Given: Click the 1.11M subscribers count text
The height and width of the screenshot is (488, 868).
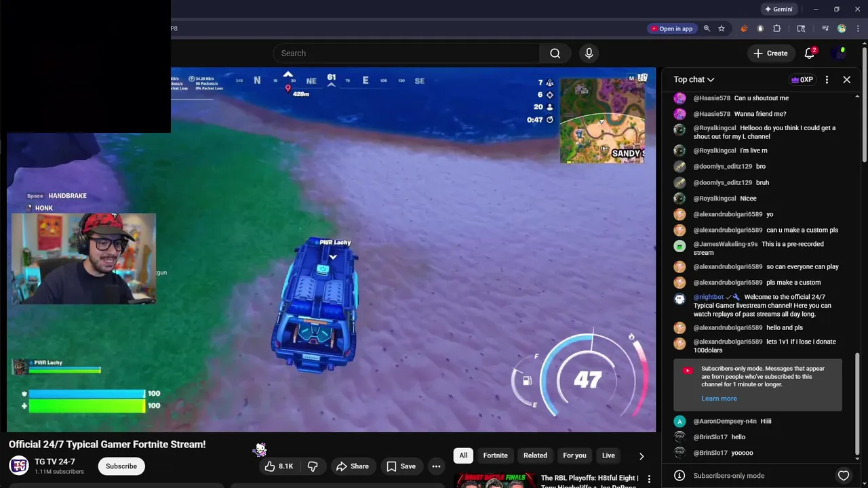Looking at the screenshot, I should click(x=60, y=472).
